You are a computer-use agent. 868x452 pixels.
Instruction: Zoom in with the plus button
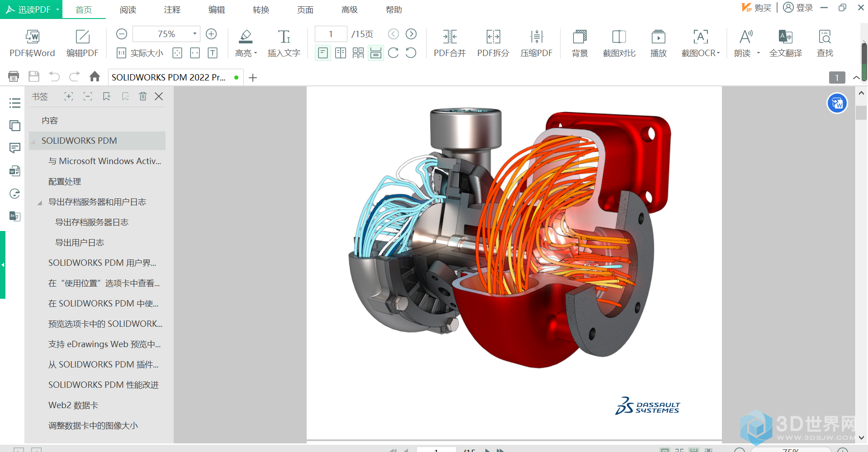pos(211,34)
